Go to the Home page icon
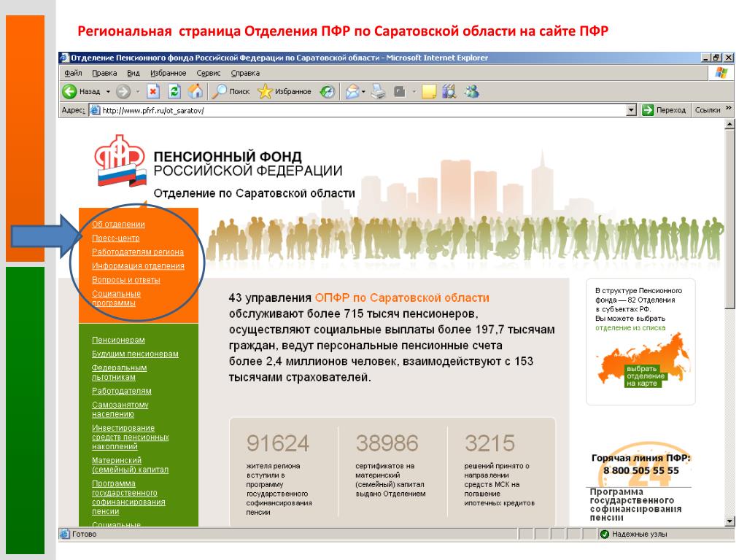Screen dimensions: 747x560 196,91
